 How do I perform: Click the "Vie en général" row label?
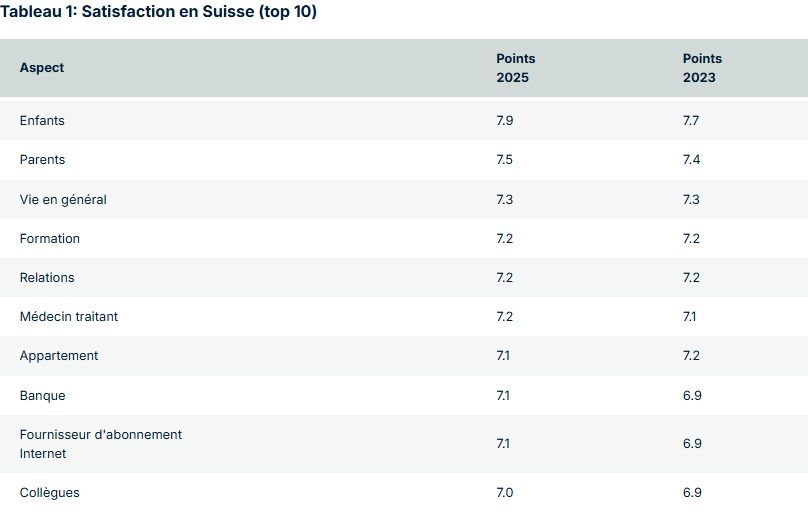pyautogui.click(x=63, y=200)
